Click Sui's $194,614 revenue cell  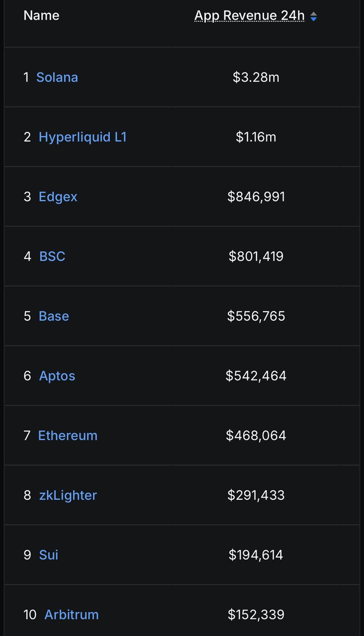coord(256,555)
